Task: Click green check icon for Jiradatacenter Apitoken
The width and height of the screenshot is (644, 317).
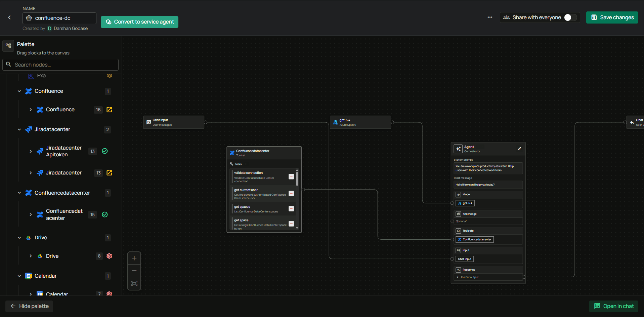Action: [105, 151]
